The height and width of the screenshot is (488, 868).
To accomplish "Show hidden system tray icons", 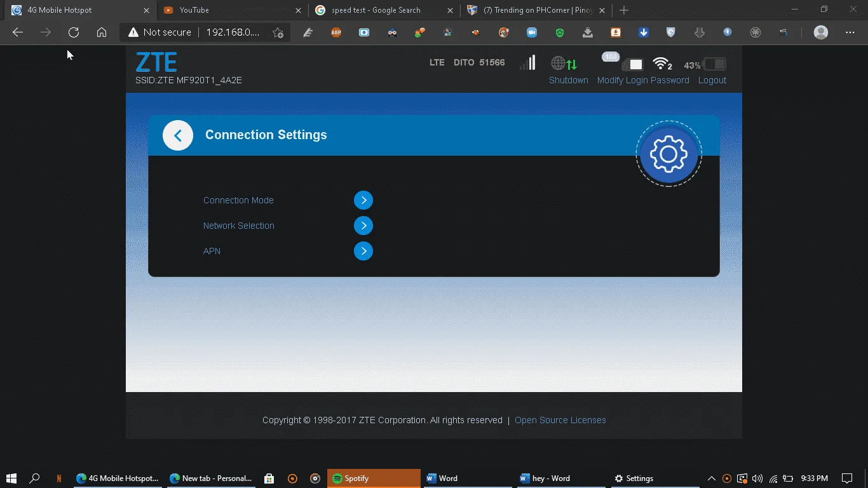I will (712, 478).
